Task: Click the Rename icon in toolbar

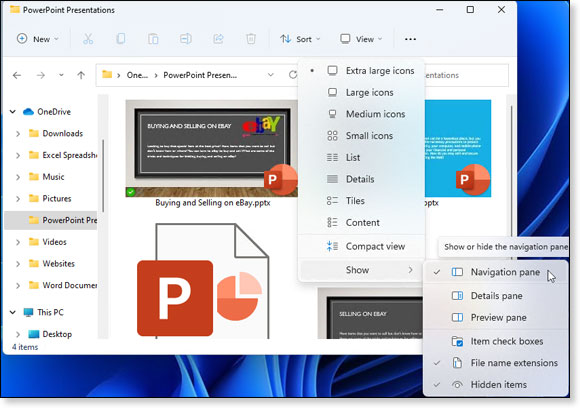Action: click(x=186, y=39)
